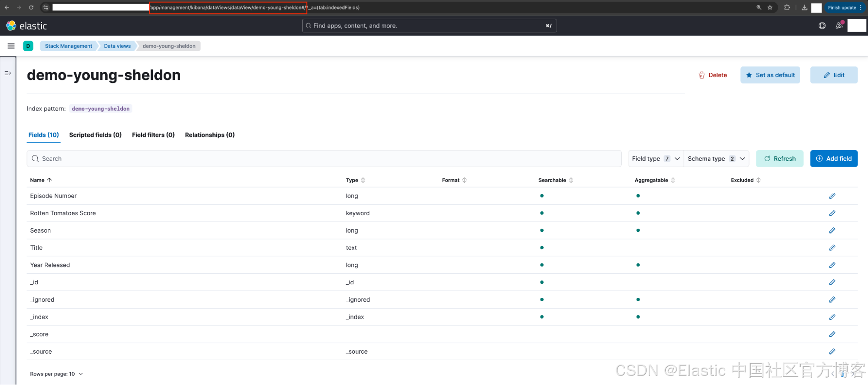Open browser downloads icon
This screenshot has height=385, width=868.
tap(804, 7)
